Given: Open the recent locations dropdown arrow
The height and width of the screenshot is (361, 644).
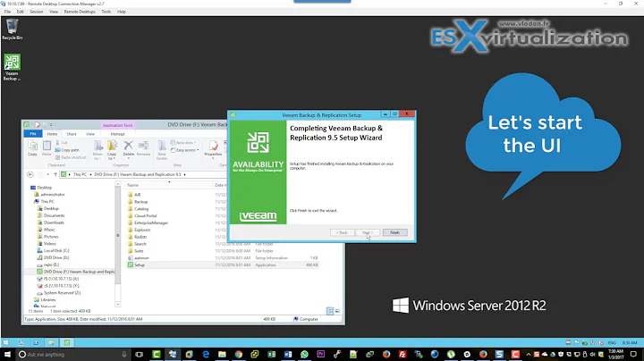Looking at the screenshot, I should 48,174.
